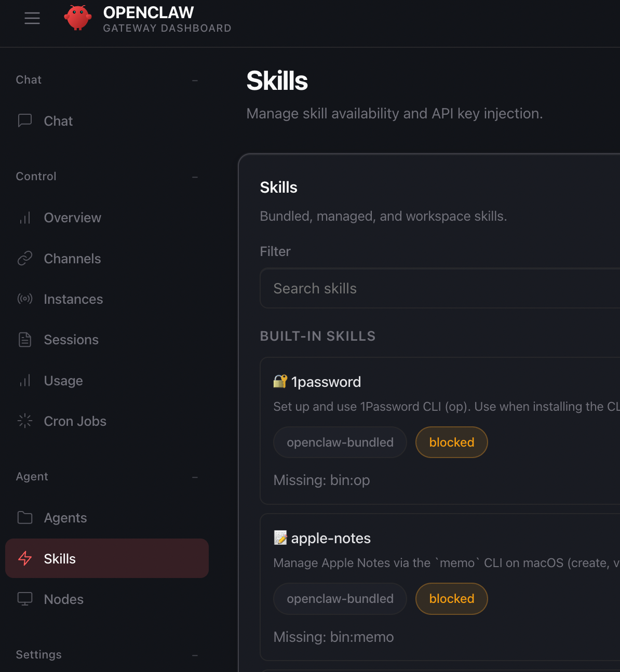Click the 1password blocked badge

(451, 442)
